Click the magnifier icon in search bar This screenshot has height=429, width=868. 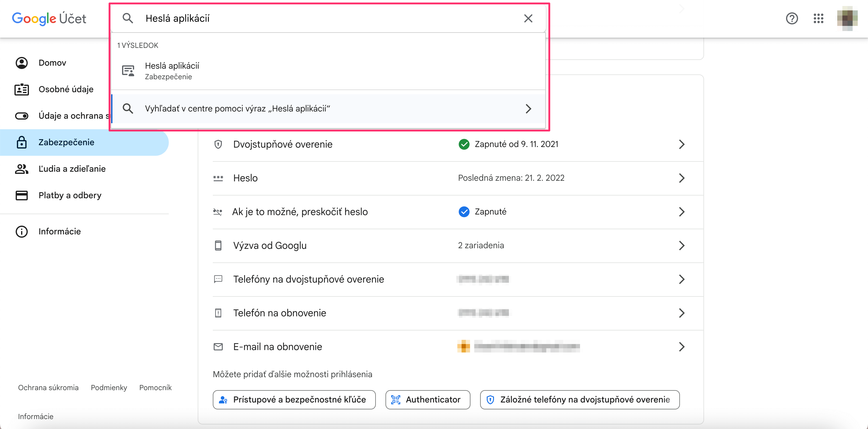128,18
